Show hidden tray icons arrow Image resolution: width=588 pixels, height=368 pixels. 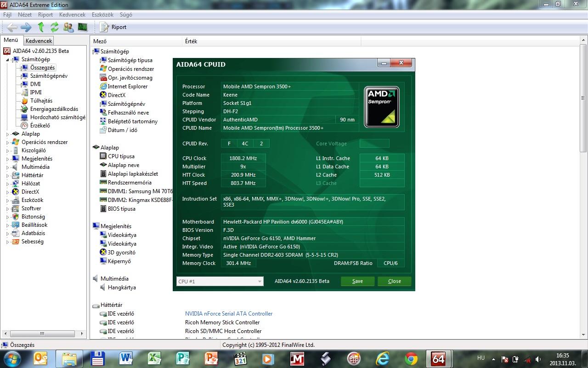coord(494,358)
